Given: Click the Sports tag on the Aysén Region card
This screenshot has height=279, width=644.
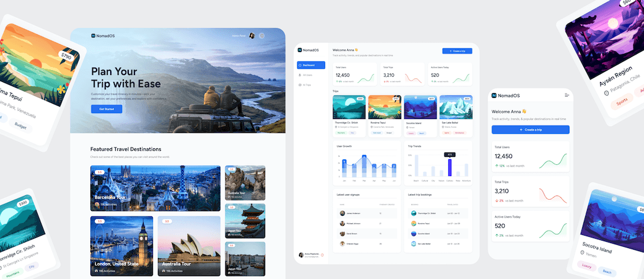Looking at the screenshot, I should click(x=622, y=102).
